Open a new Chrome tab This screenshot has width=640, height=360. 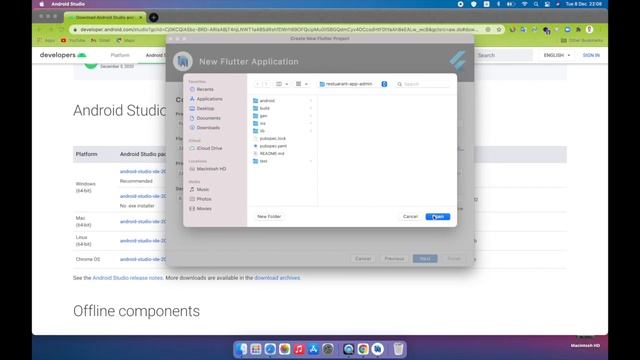click(153, 18)
